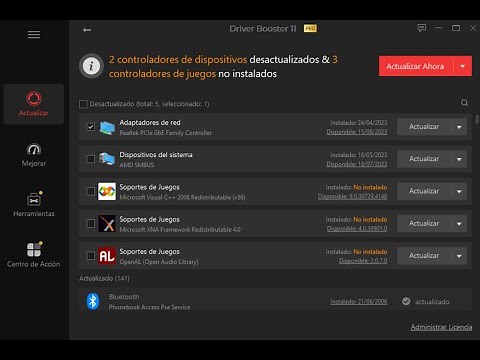Select the Actualizar sidebar tab
Screen dimensions: 480x360
[x=34, y=104]
